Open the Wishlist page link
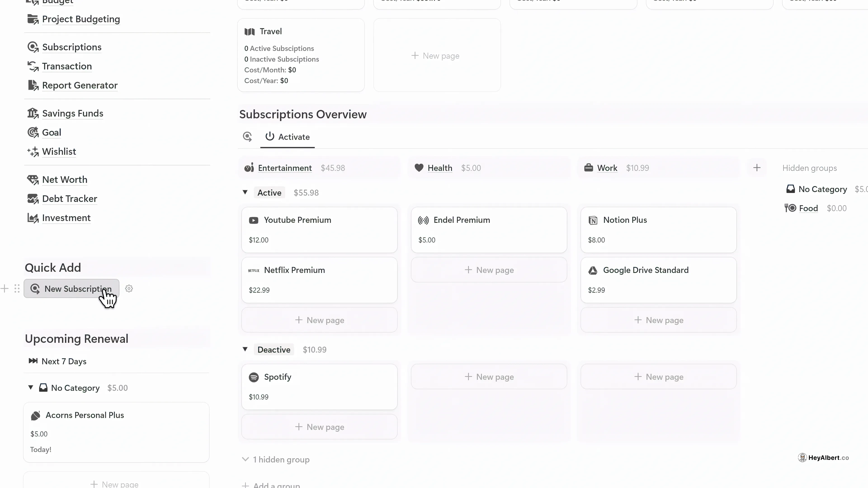The image size is (868, 488). pyautogui.click(x=59, y=152)
